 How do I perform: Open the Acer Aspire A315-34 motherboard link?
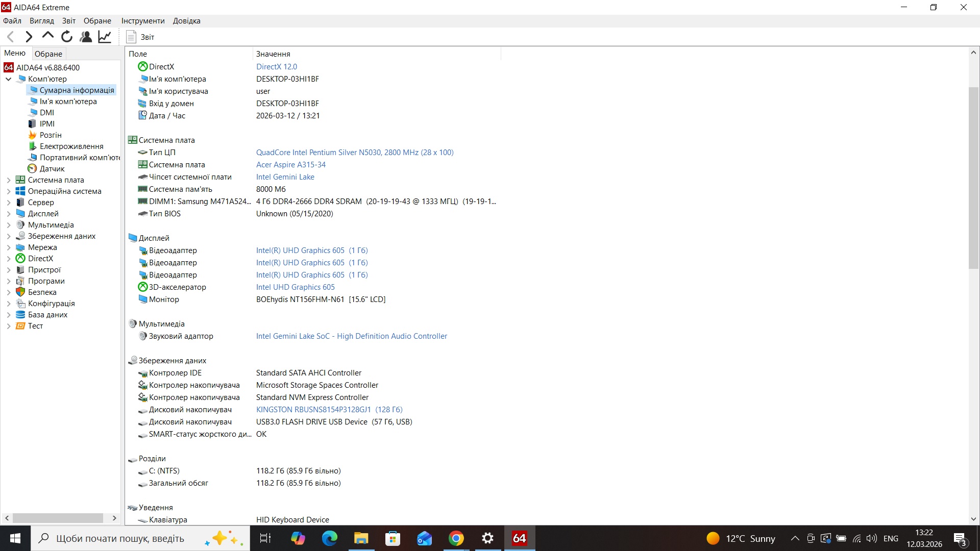pos(290,164)
